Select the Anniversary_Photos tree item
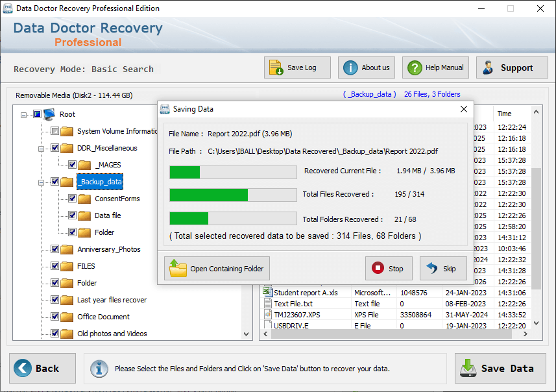 point(109,249)
